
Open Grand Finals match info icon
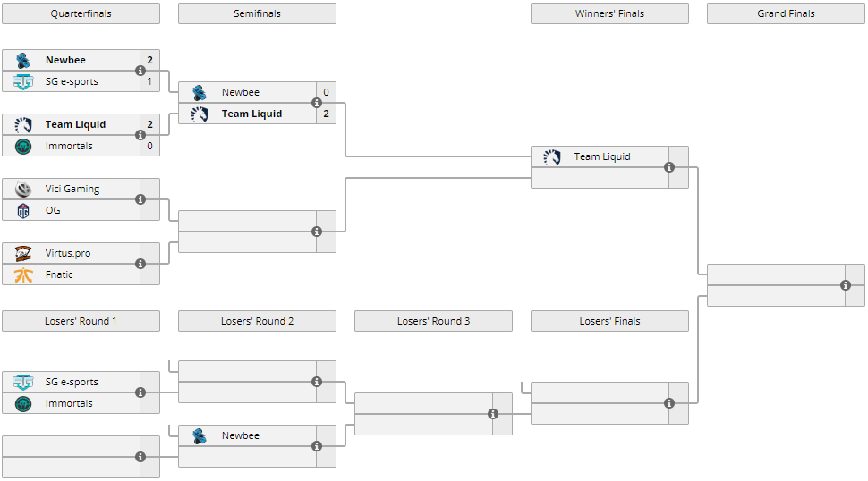point(846,285)
